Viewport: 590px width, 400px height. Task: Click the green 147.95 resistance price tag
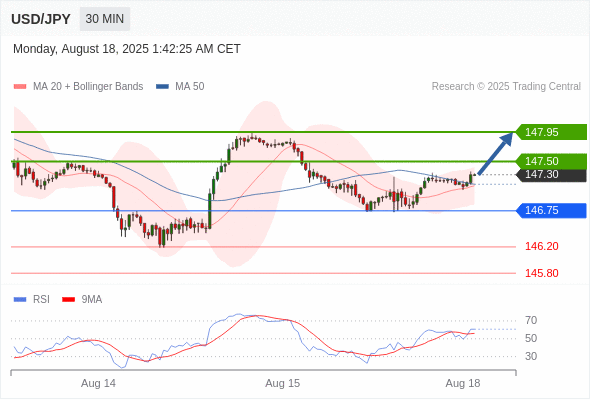551,132
